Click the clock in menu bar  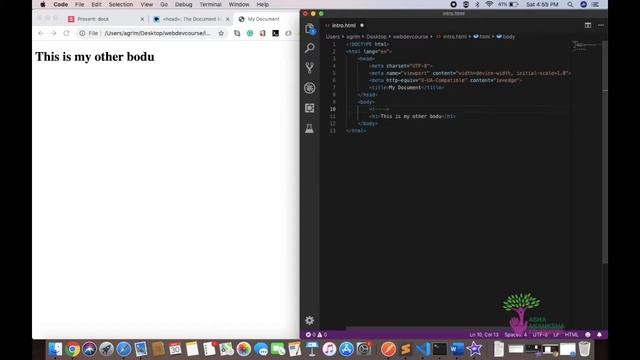(542, 4)
